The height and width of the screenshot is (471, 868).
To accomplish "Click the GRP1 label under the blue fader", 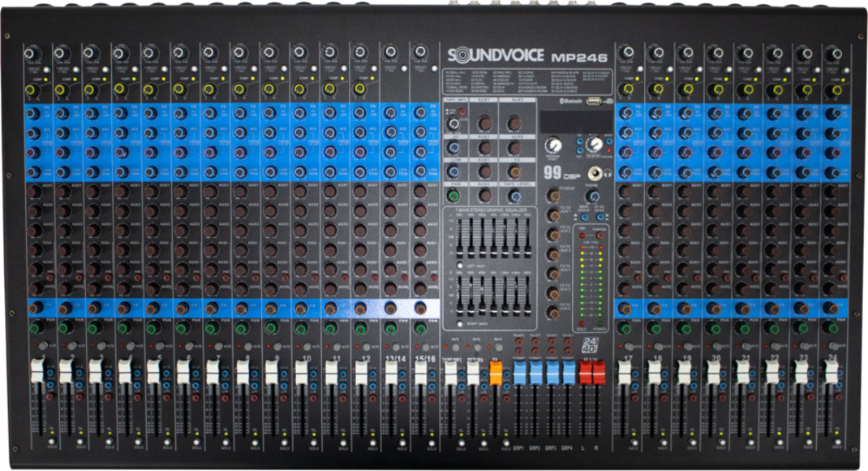I will tap(518, 447).
